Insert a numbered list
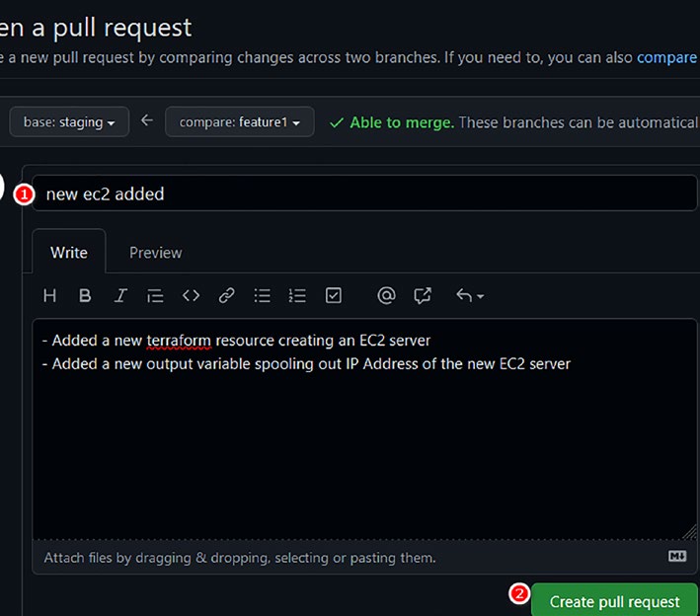Image resolution: width=700 pixels, height=616 pixels. pos(297,295)
